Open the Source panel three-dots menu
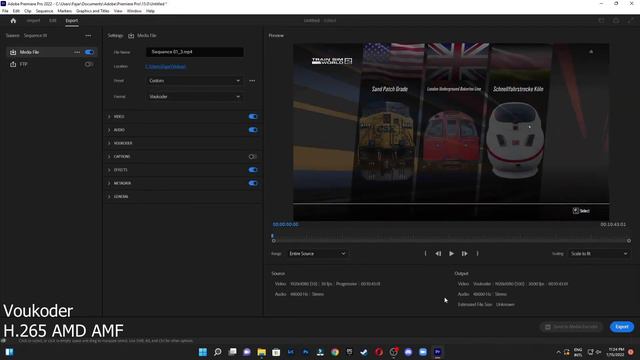640x360 pixels. coord(88,36)
